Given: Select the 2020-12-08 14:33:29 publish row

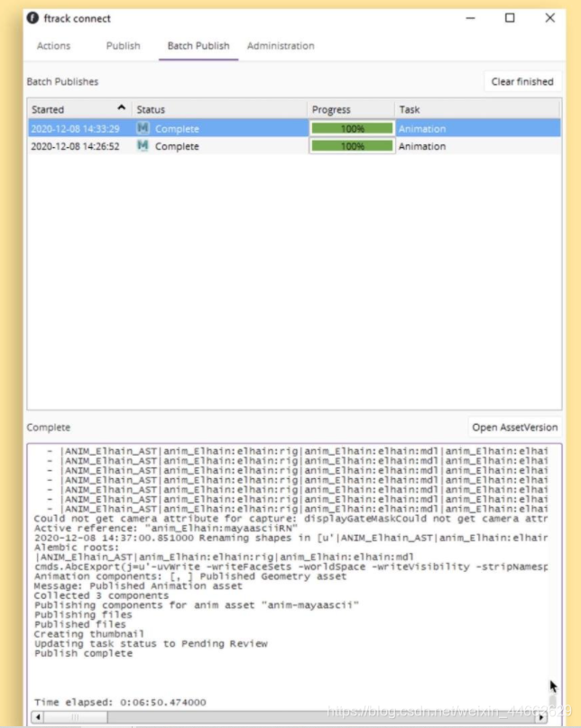Looking at the screenshot, I should point(294,128).
